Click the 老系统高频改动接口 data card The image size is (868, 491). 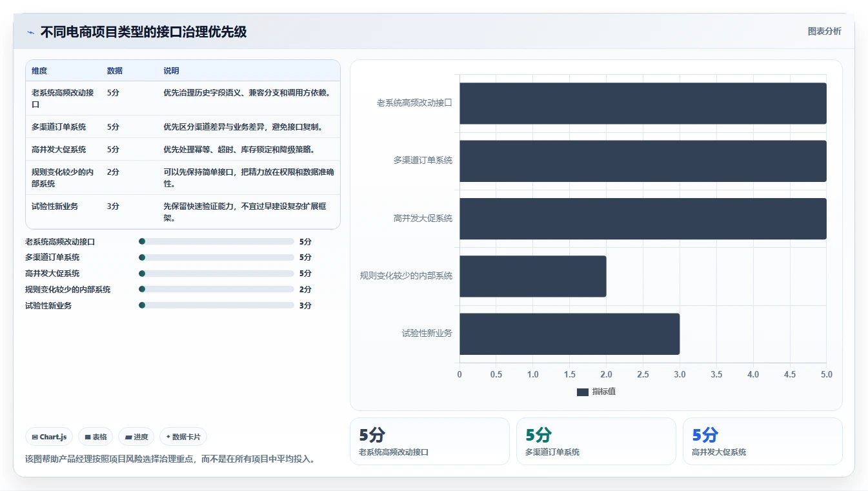(430, 441)
